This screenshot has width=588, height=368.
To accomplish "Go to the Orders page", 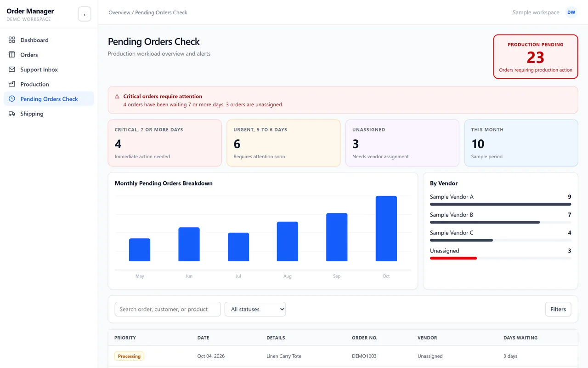I will point(49,55).
